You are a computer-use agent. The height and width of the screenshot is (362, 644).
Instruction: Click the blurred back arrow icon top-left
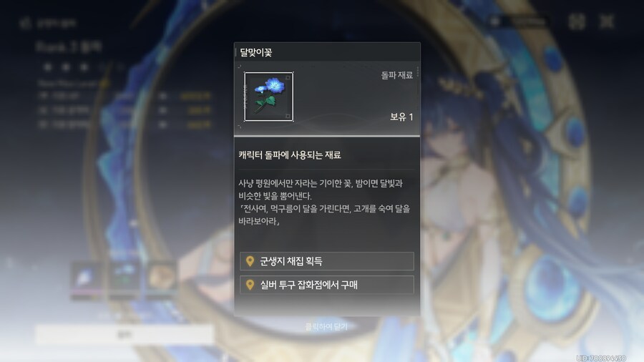25,23
